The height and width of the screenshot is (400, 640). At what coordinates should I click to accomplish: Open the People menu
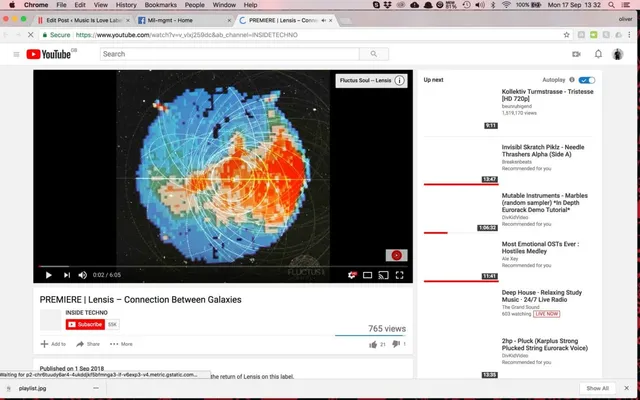click(194, 5)
